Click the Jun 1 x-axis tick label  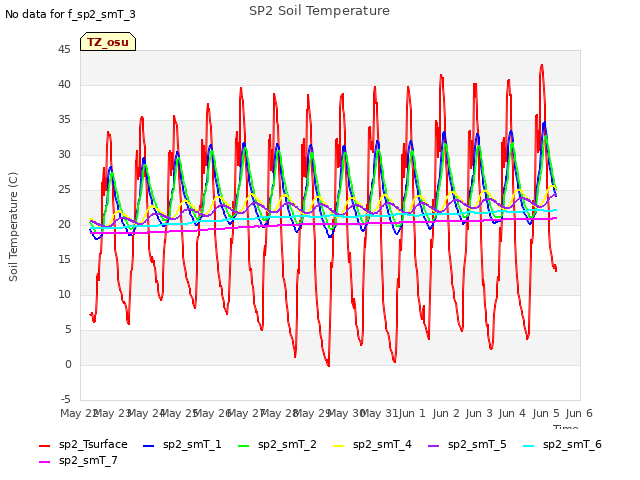412,413
